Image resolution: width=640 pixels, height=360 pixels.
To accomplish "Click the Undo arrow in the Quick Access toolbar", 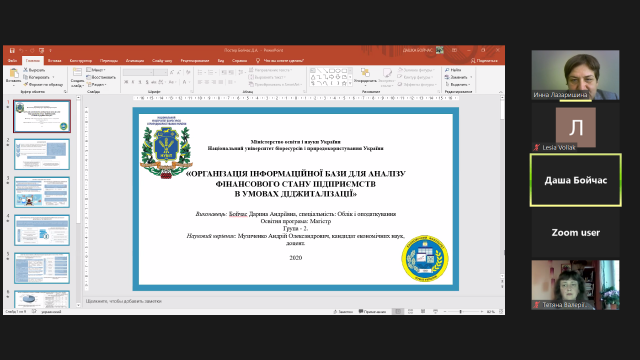I will pyautogui.click(x=21, y=50).
